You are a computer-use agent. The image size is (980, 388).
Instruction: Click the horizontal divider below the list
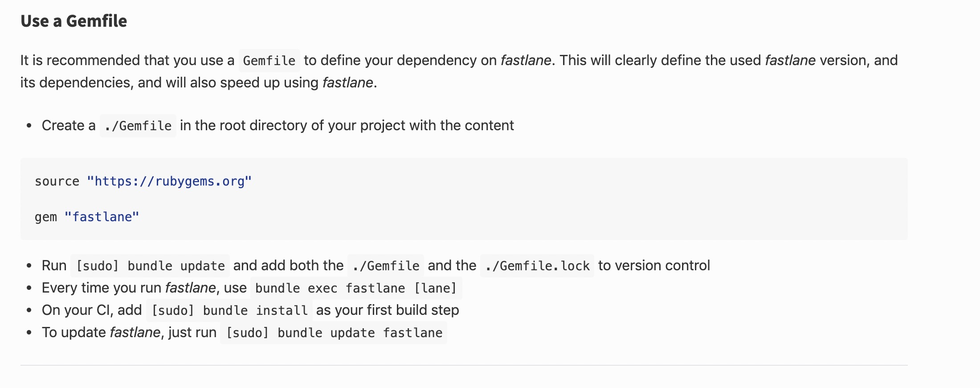coord(464,365)
